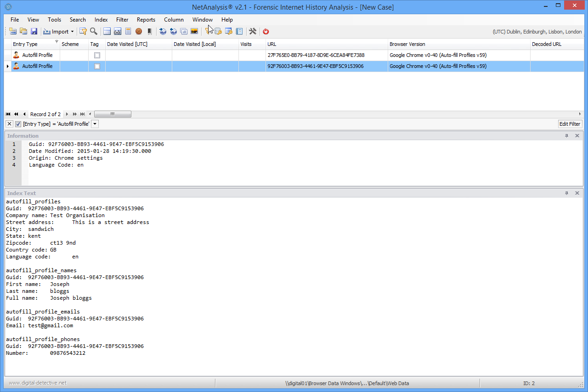
Task: Sort by Date Visited [UTC] column header
Action: pos(139,44)
